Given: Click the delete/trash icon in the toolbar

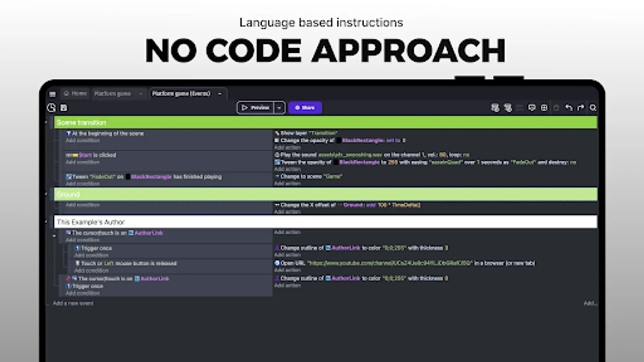Looking at the screenshot, I should 557,108.
